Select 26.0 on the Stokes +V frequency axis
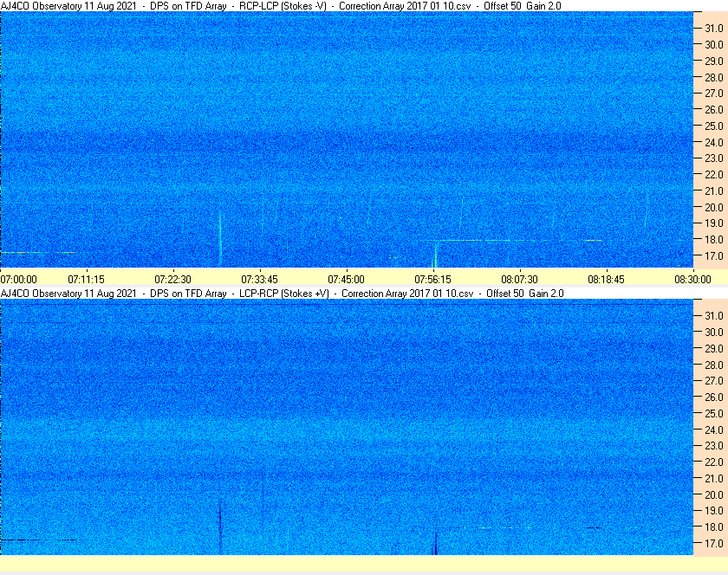 click(x=714, y=397)
